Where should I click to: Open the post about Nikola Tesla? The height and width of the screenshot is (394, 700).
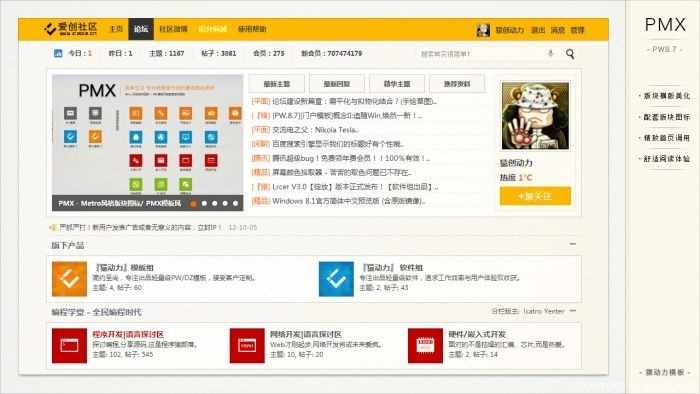(315, 130)
